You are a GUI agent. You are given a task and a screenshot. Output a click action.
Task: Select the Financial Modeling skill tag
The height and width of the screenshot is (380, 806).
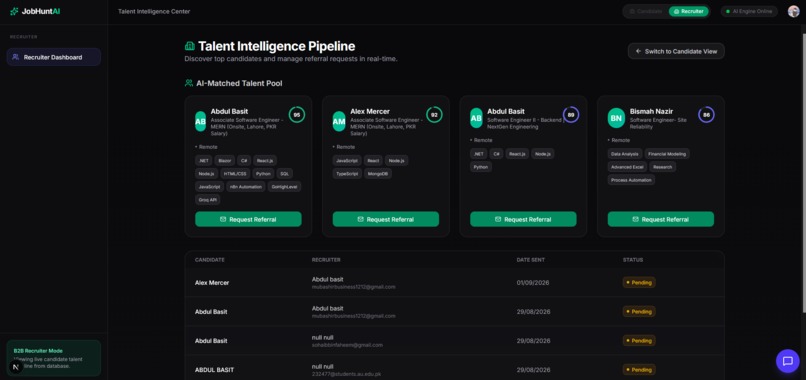pos(667,154)
